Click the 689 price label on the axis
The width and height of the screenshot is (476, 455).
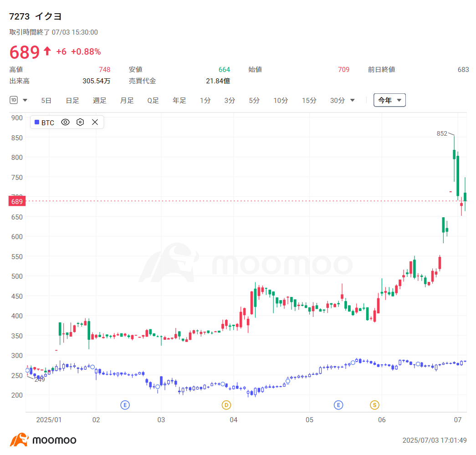click(17, 201)
